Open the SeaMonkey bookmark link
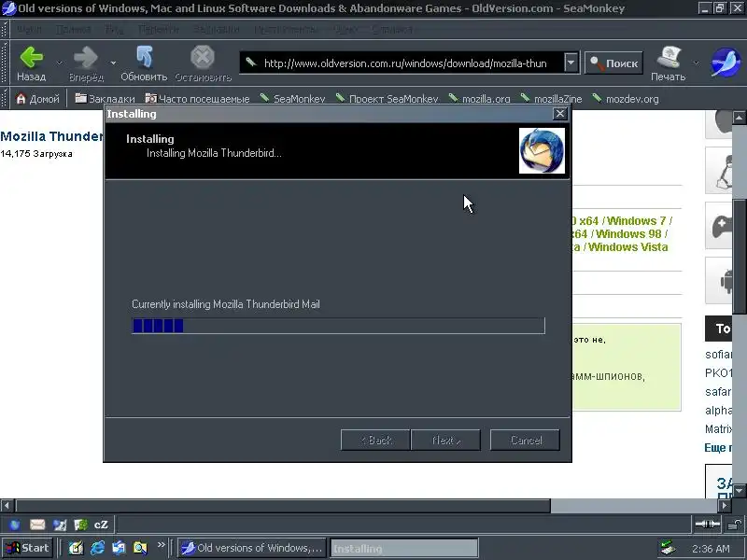 (293, 99)
